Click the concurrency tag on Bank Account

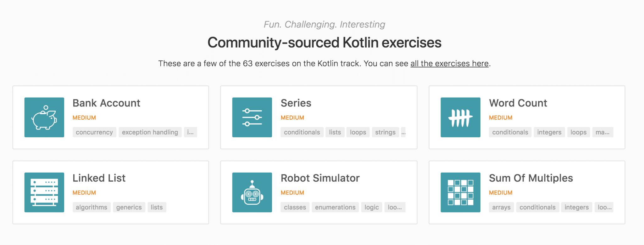pos(94,132)
